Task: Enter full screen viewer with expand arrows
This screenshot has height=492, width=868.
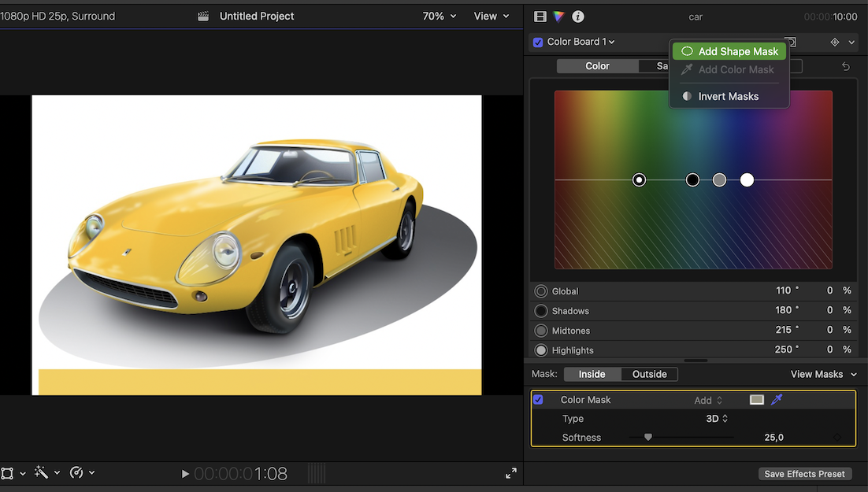Action: click(510, 473)
